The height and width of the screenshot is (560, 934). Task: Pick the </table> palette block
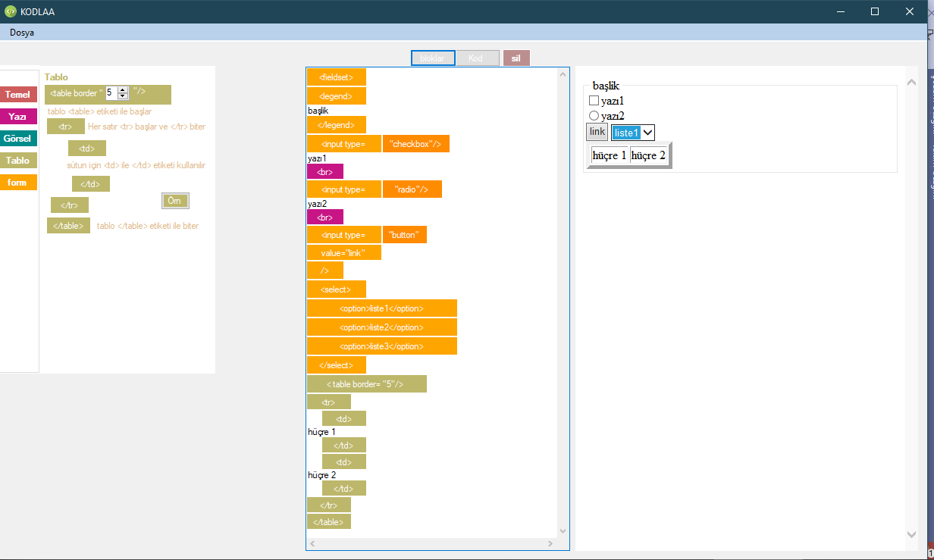click(x=68, y=226)
